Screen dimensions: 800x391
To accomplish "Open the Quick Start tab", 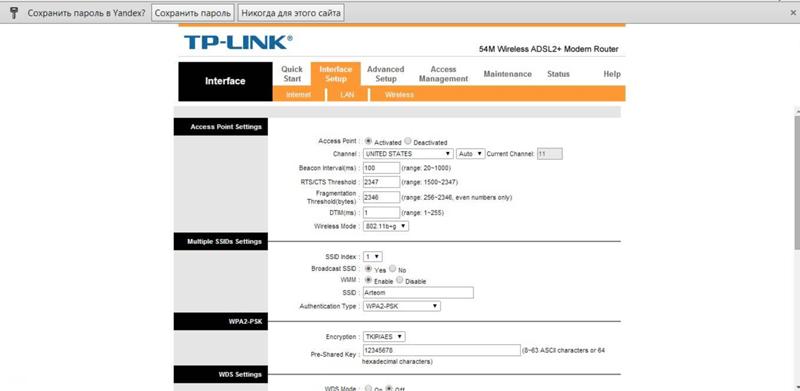I will pos(292,74).
